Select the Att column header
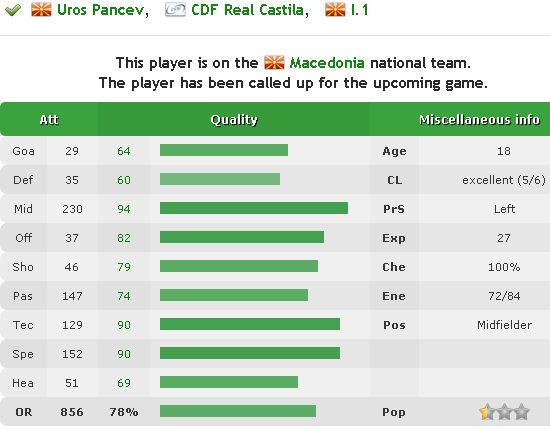The width and height of the screenshot is (550, 431). pos(49,120)
